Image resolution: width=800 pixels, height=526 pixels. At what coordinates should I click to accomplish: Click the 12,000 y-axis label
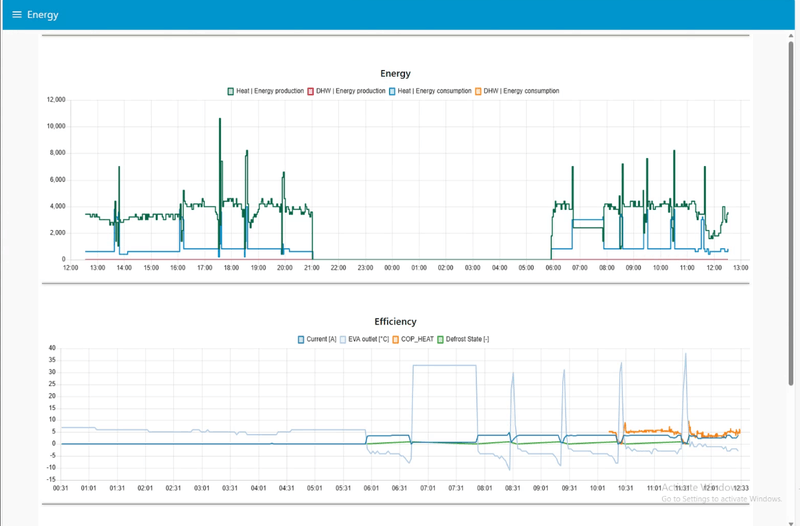click(x=56, y=99)
